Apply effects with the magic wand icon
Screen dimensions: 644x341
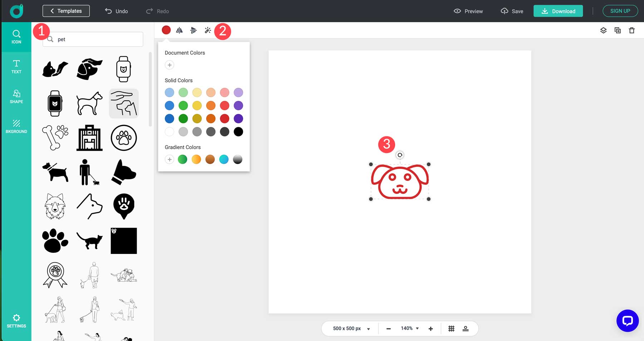[x=208, y=30]
